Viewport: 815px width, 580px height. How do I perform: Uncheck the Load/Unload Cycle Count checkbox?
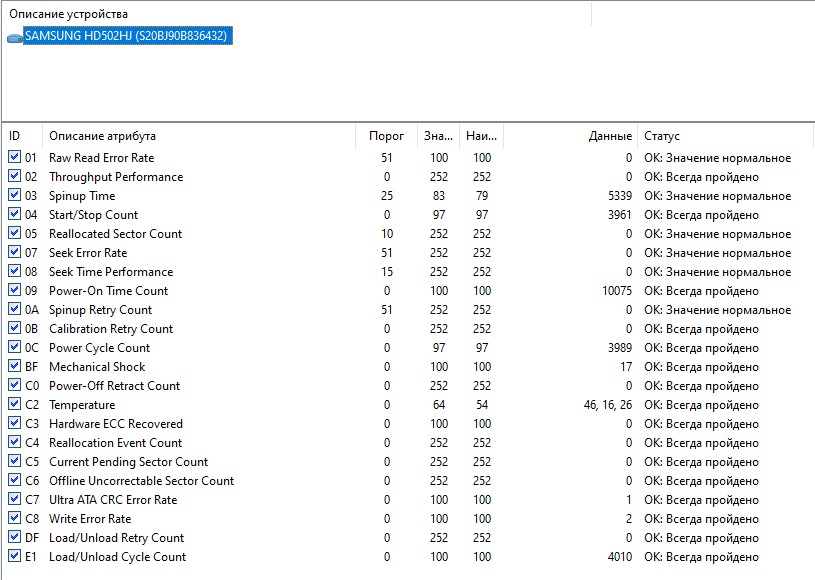point(14,557)
